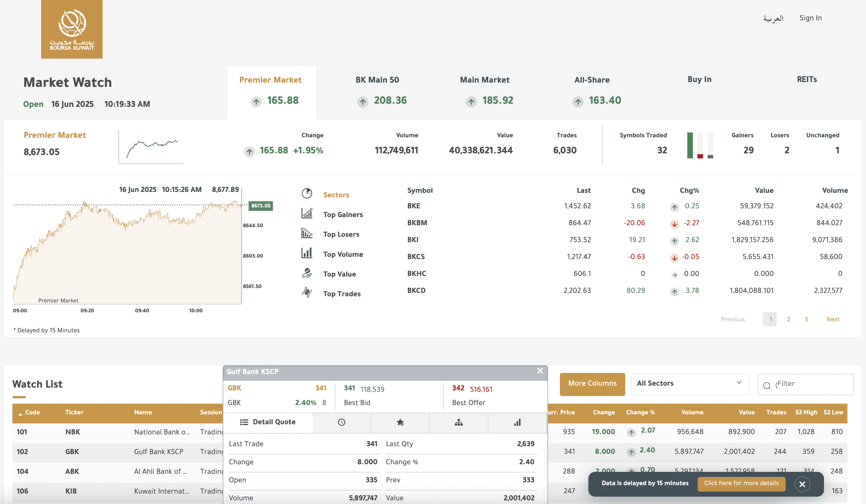Click the search icon in Filter box

coord(767,386)
